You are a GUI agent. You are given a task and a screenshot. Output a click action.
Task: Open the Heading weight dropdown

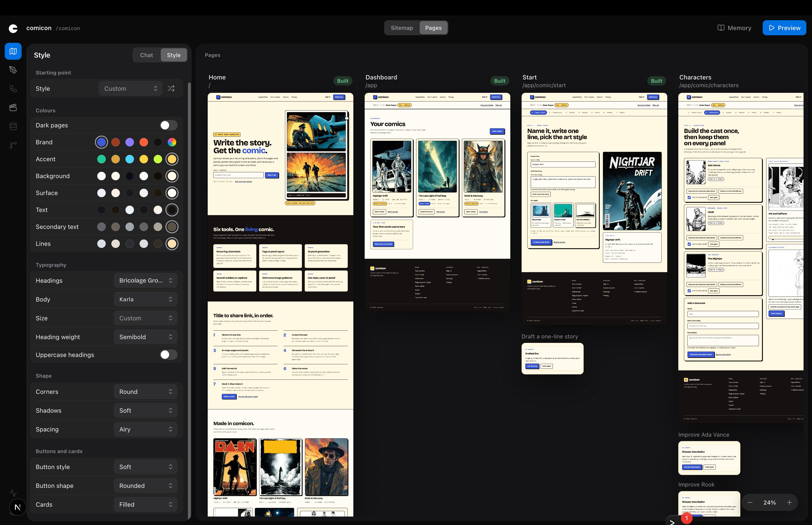pos(146,337)
